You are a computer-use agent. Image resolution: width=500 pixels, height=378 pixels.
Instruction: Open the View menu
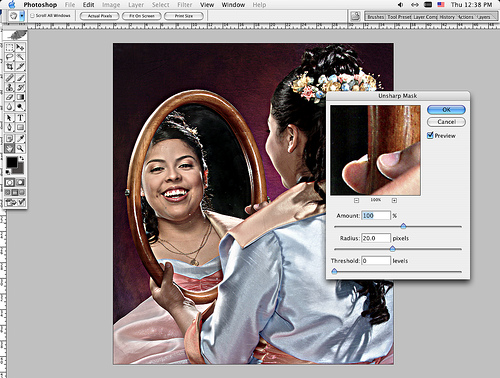click(x=207, y=5)
